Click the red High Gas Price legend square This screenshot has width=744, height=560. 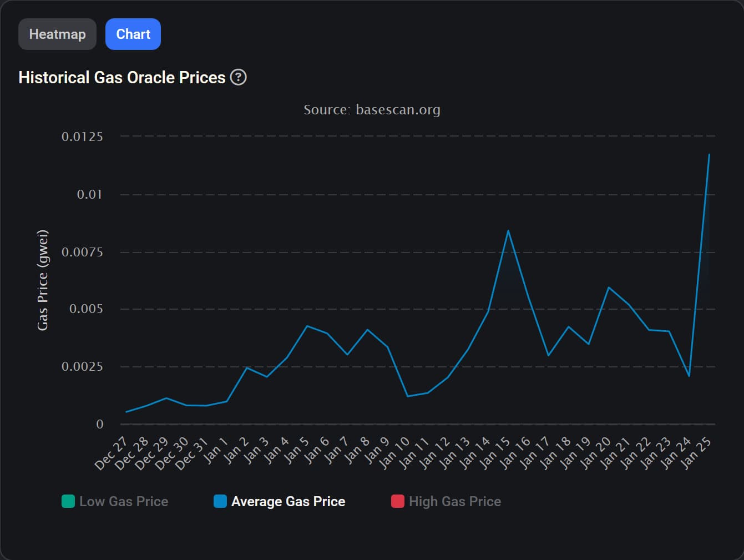click(x=398, y=501)
